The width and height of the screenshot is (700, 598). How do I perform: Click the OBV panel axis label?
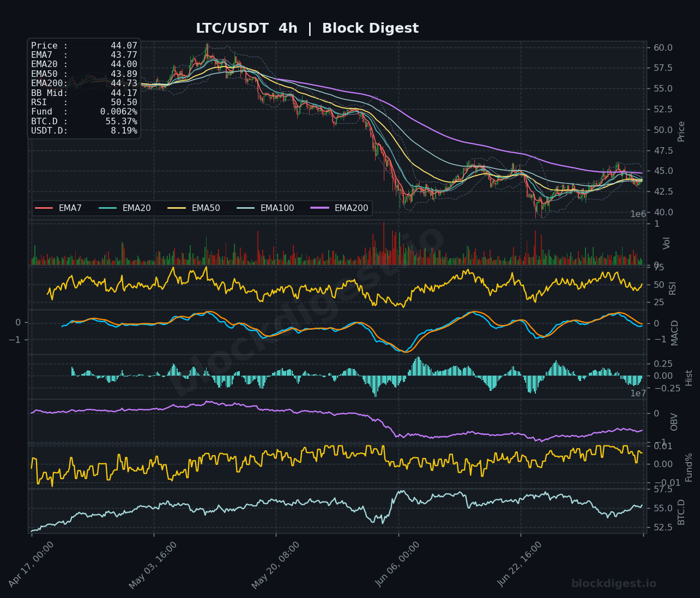674,422
